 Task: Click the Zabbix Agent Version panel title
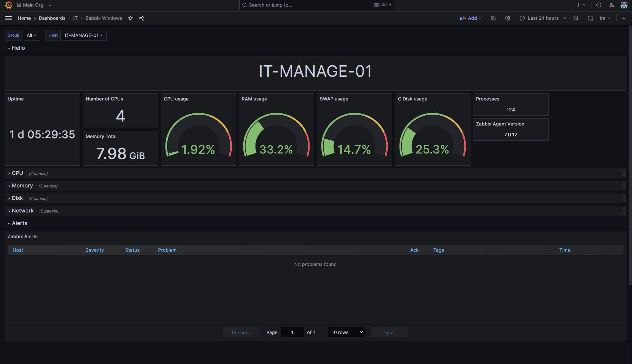click(500, 124)
